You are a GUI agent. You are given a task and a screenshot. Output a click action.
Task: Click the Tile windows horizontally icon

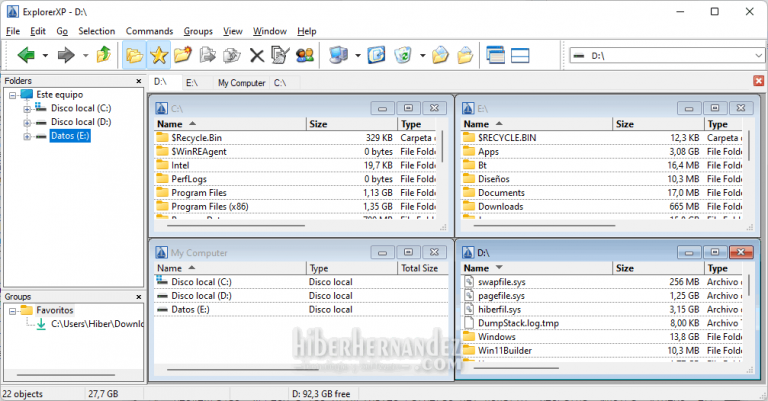520,55
